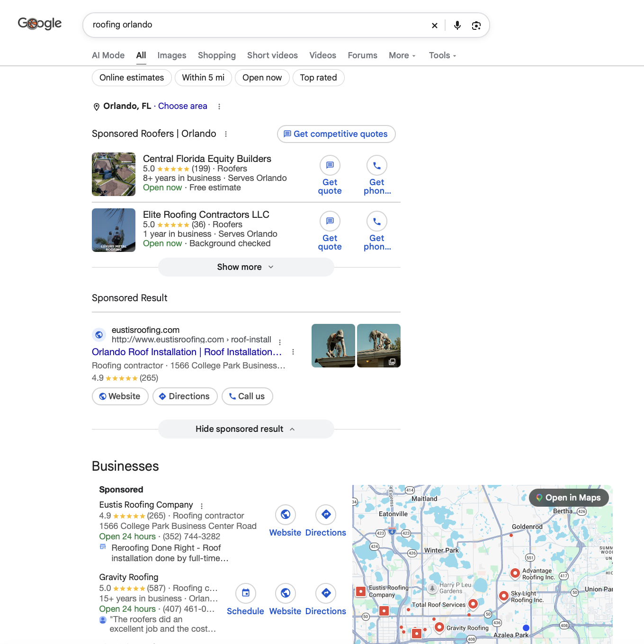Click Advantage Roofing Inc. map pin

(x=515, y=573)
